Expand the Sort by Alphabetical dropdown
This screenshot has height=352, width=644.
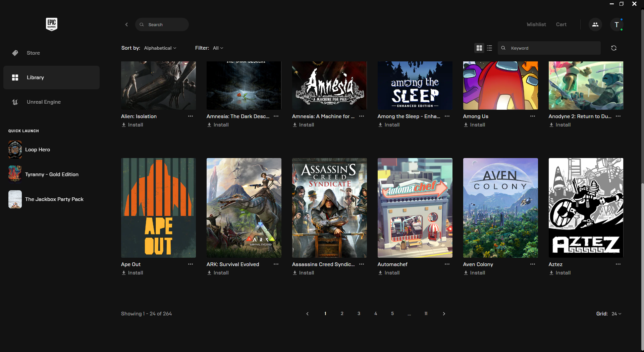160,48
